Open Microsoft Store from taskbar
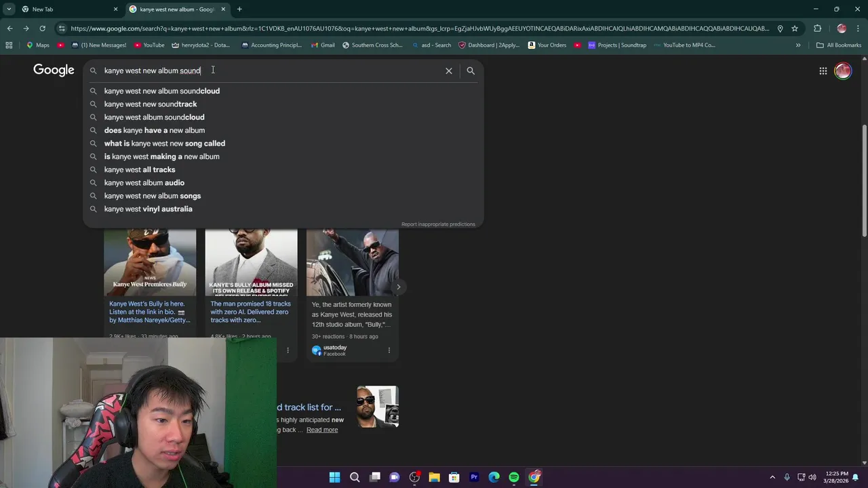Viewport: 868px width, 488px height. pyautogui.click(x=454, y=477)
